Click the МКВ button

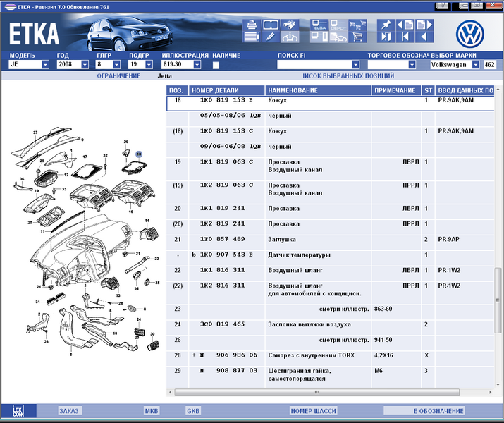[x=152, y=411]
